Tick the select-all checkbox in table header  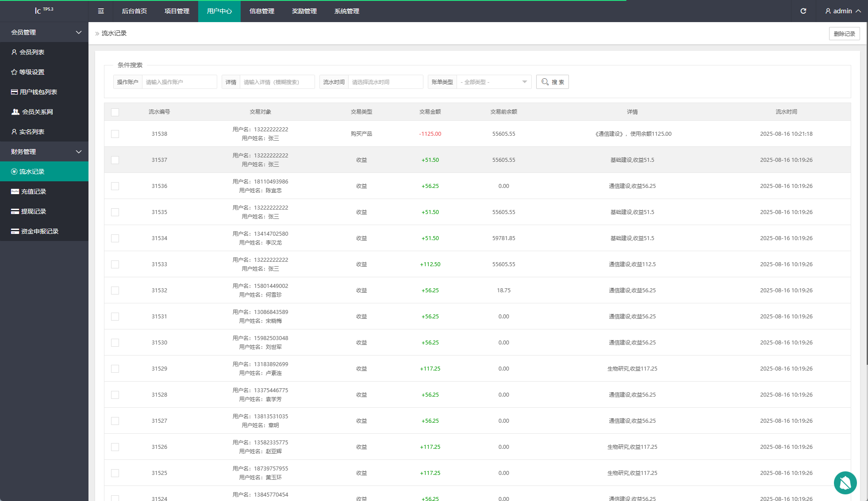point(115,112)
